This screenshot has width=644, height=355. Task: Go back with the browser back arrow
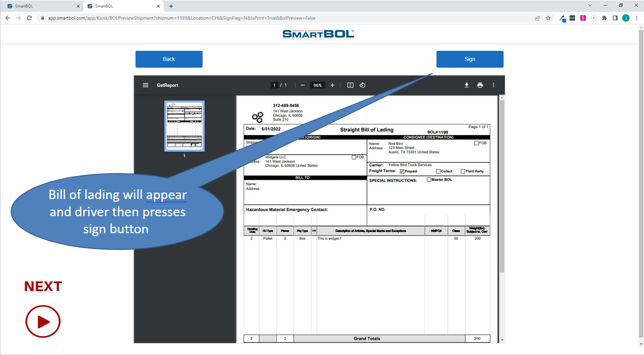[x=7, y=18]
